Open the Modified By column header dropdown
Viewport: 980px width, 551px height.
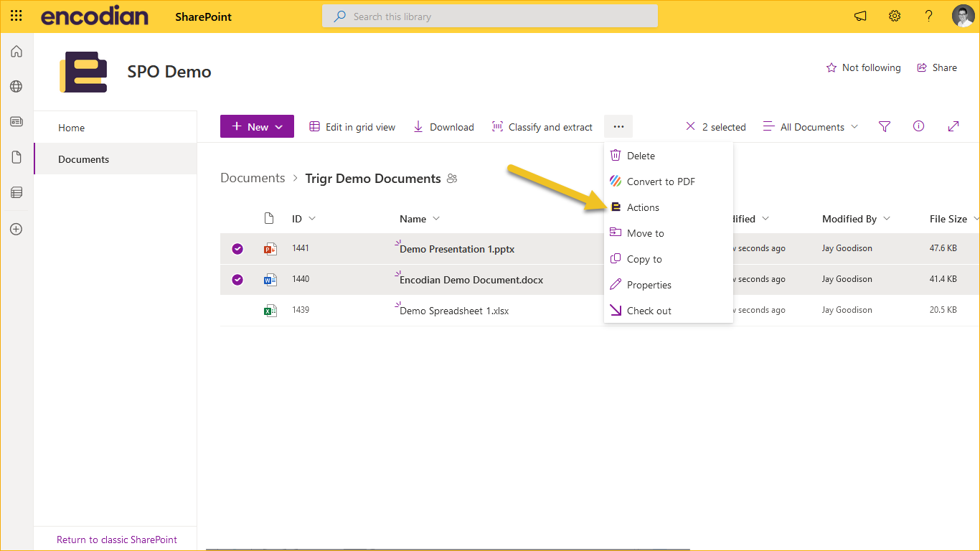click(x=857, y=219)
